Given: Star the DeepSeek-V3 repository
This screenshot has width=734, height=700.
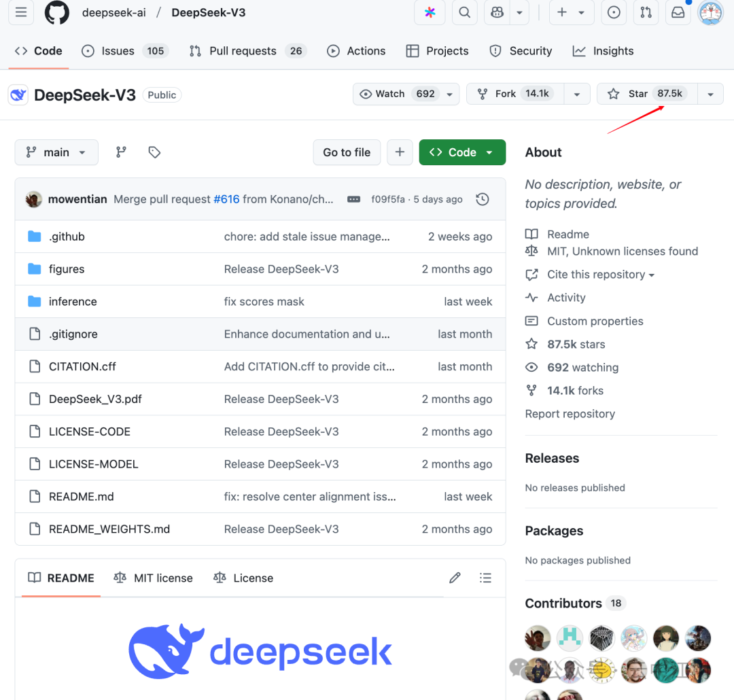Looking at the screenshot, I should tap(652, 94).
